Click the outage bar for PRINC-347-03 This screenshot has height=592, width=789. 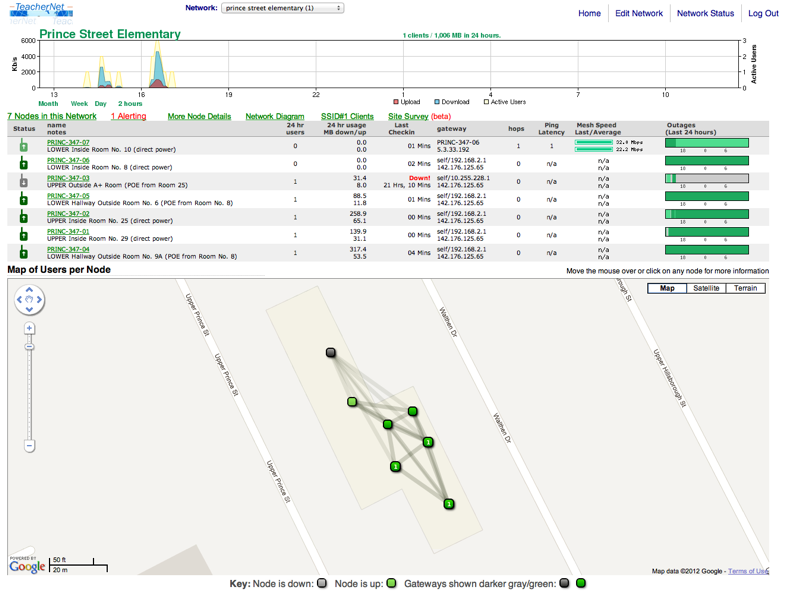pos(707,178)
